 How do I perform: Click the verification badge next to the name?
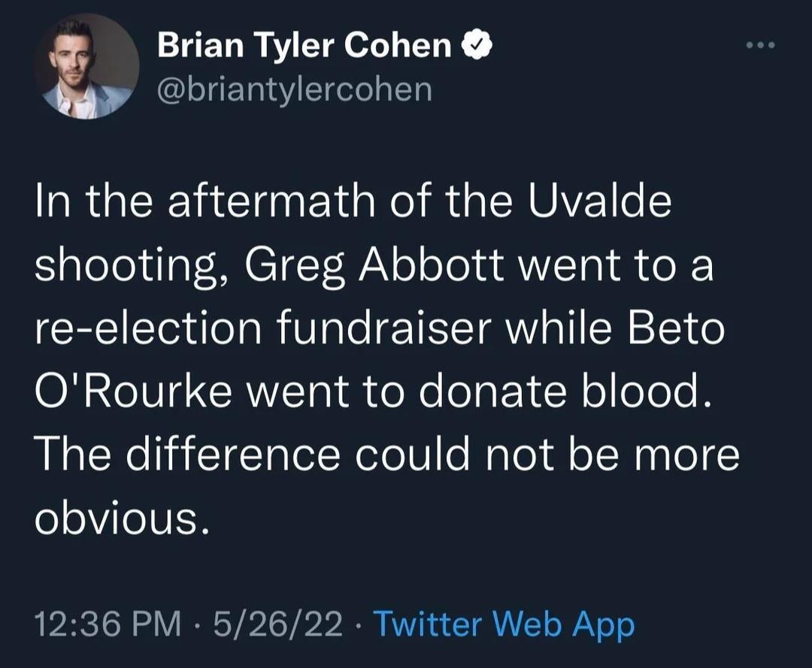click(478, 43)
